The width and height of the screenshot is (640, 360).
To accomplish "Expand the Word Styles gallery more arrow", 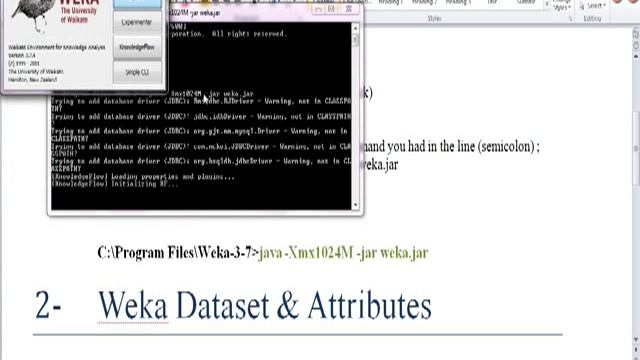I will (x=547, y=5).
